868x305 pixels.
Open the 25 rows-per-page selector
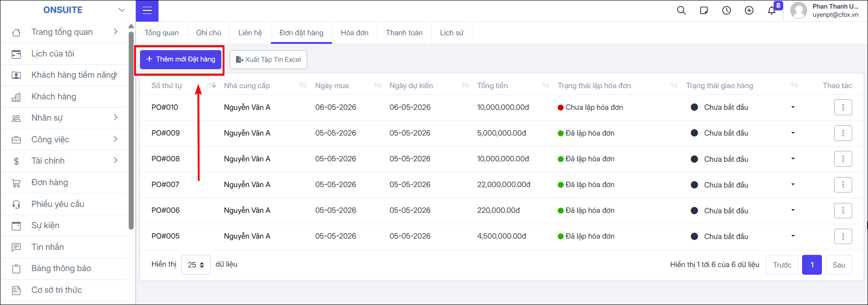pos(196,265)
